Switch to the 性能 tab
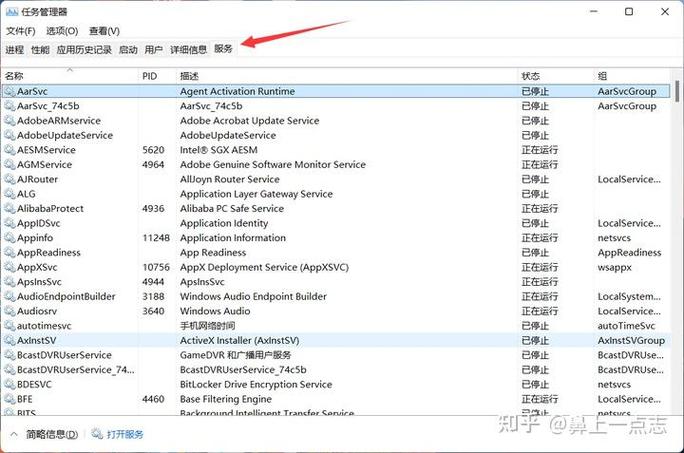The width and height of the screenshot is (684, 453). [40, 50]
